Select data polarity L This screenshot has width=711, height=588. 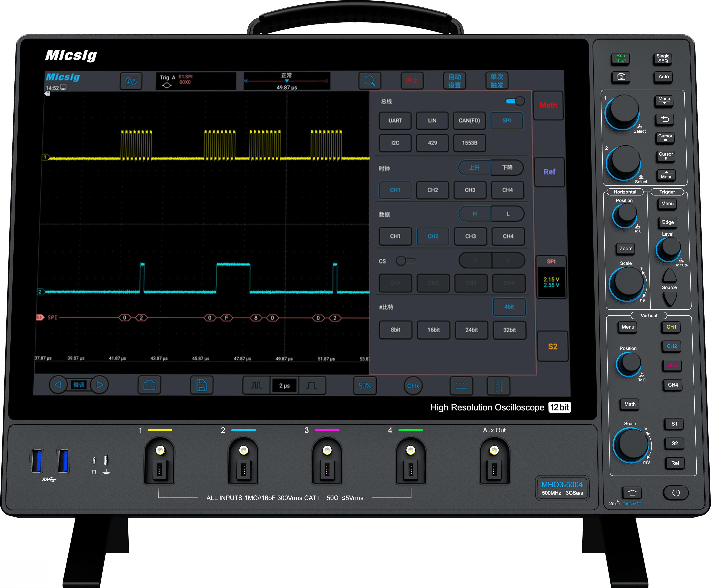pos(508,214)
